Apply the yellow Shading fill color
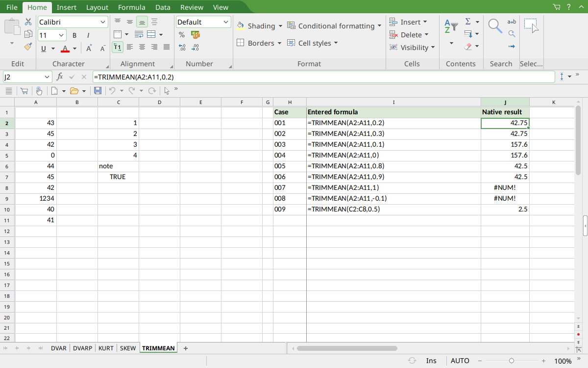This screenshot has width=588, height=368. tap(241, 26)
